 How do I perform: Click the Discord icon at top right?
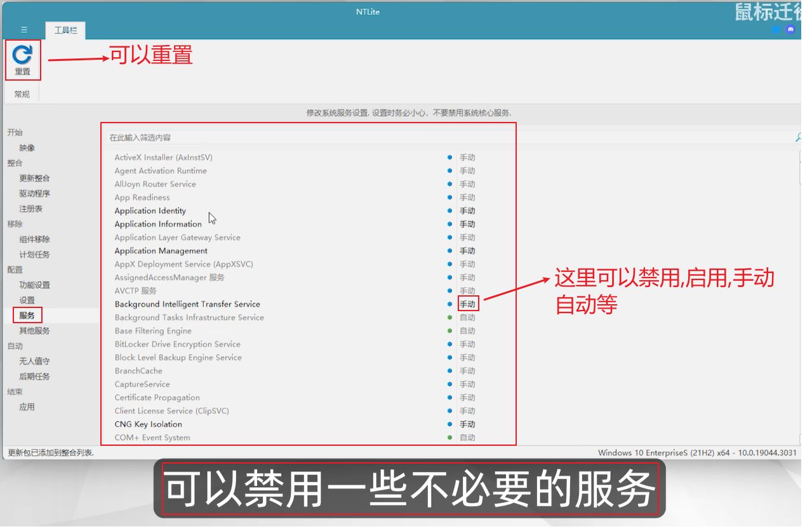tap(790, 29)
